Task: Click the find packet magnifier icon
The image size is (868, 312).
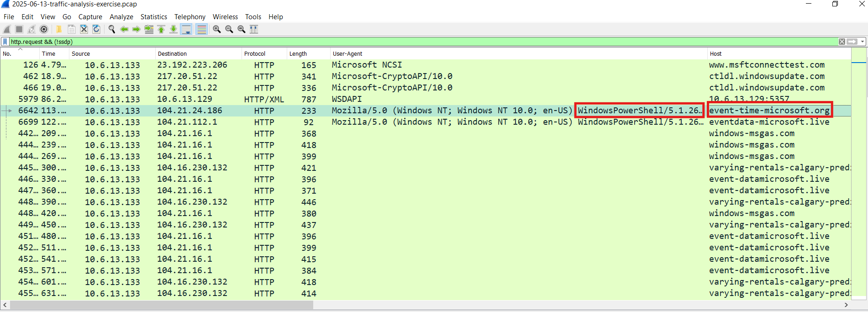Action: pos(111,29)
